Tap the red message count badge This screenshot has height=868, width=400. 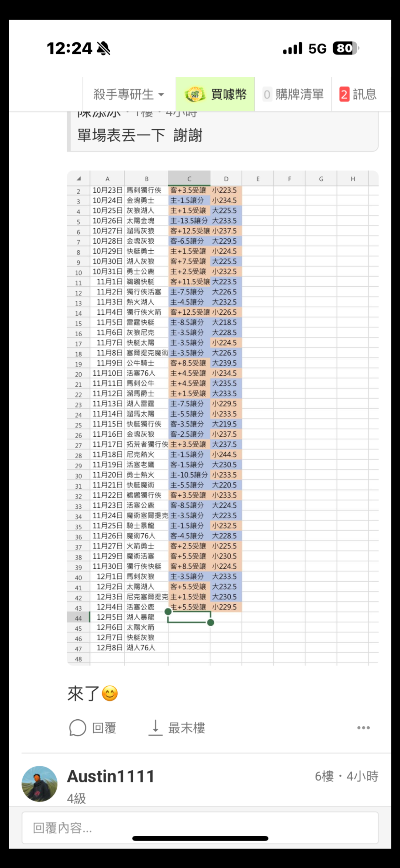344,95
